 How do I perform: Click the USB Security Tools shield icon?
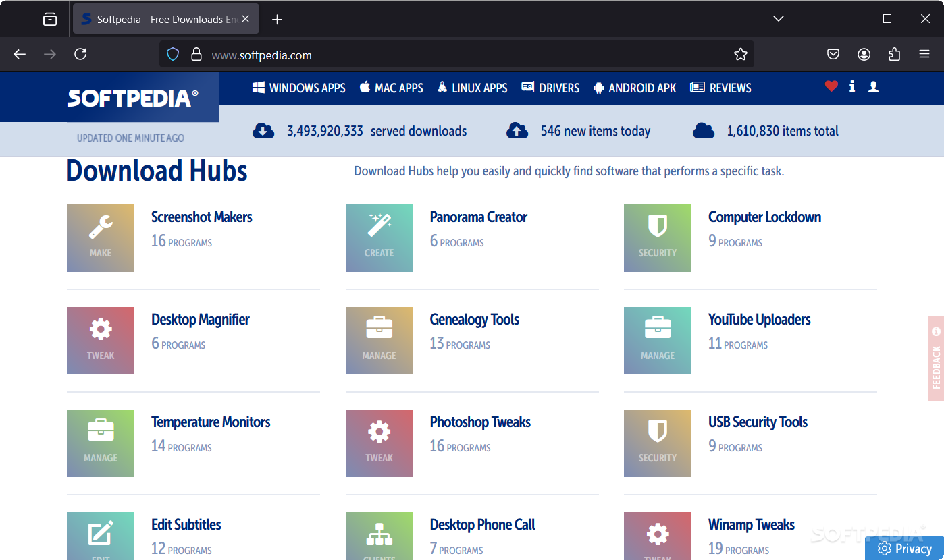pos(658,443)
